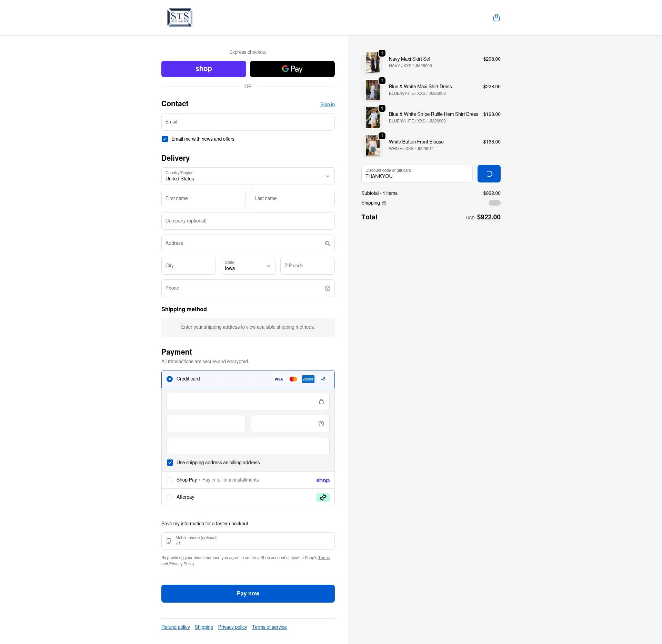662x644 pixels.
Task: Click the shopping bag icon in the header
Action: [x=496, y=18]
